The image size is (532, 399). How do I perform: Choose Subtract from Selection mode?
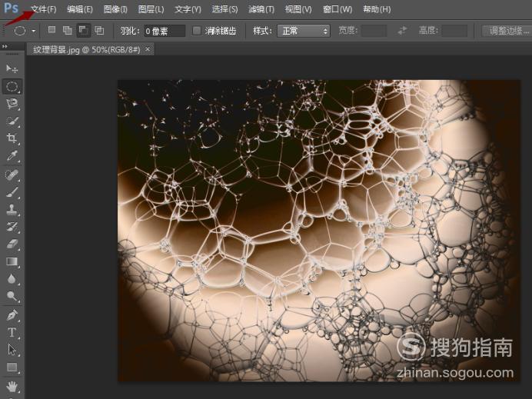tap(83, 30)
